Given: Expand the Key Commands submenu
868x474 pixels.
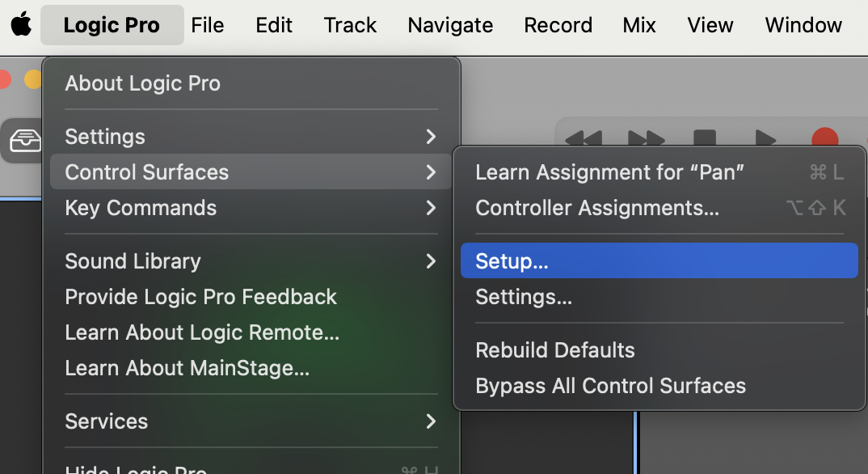Looking at the screenshot, I should click(x=251, y=208).
